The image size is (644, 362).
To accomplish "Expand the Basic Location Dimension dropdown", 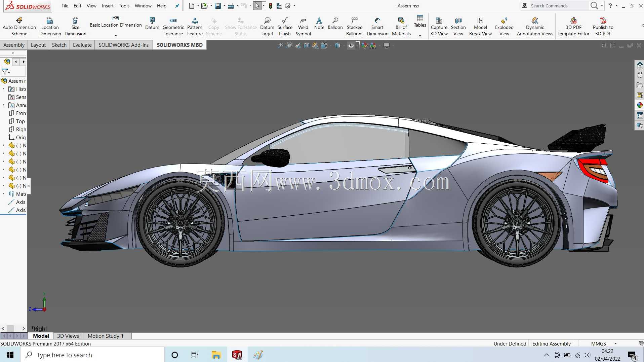I will [116, 35].
